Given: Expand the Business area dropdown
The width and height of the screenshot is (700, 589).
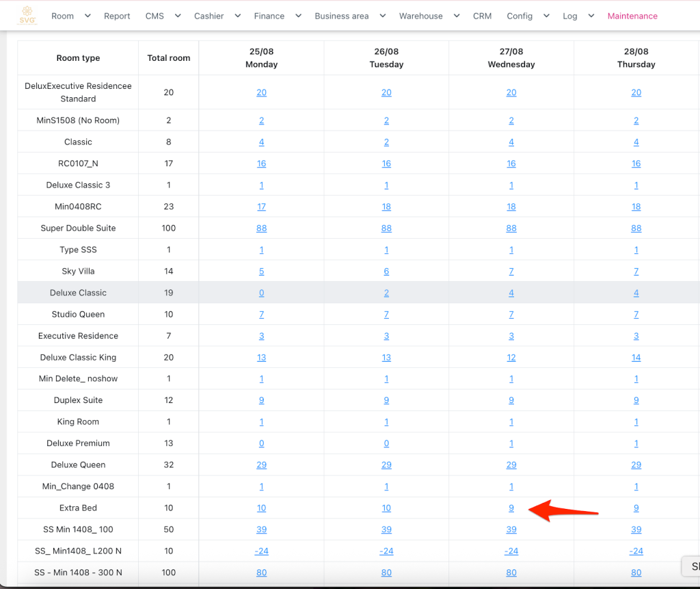Looking at the screenshot, I should tap(382, 16).
